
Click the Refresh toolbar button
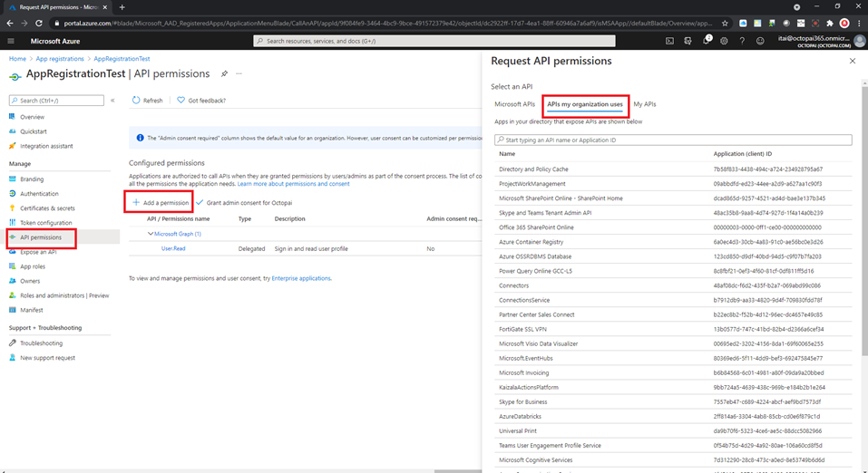tap(147, 101)
